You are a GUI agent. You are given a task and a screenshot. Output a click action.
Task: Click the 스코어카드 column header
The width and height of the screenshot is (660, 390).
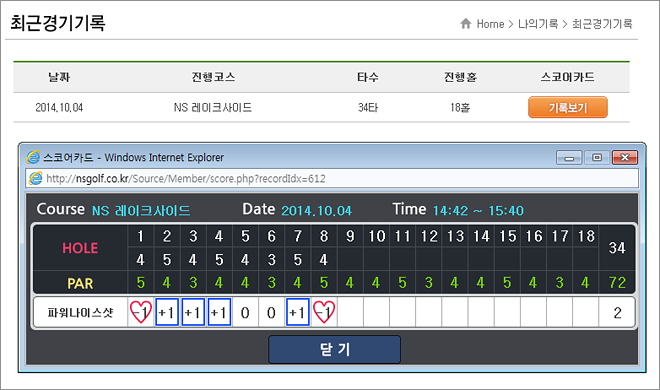point(567,77)
